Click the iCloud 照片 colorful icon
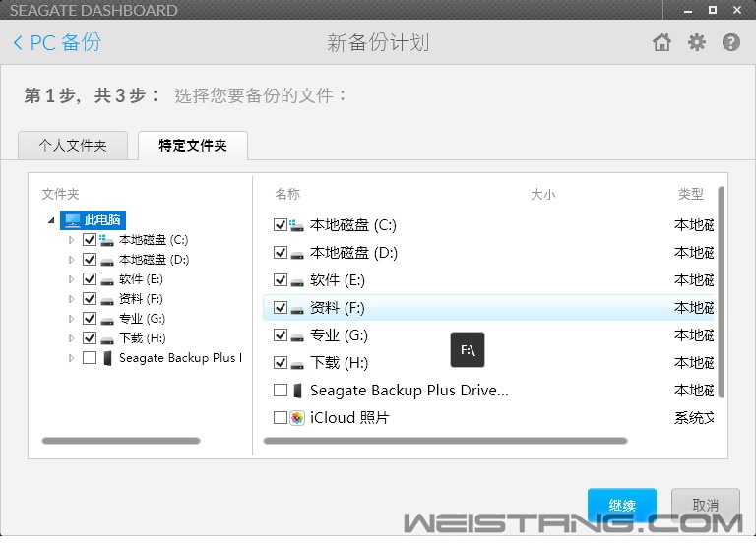This screenshot has width=756, height=546. (297, 418)
